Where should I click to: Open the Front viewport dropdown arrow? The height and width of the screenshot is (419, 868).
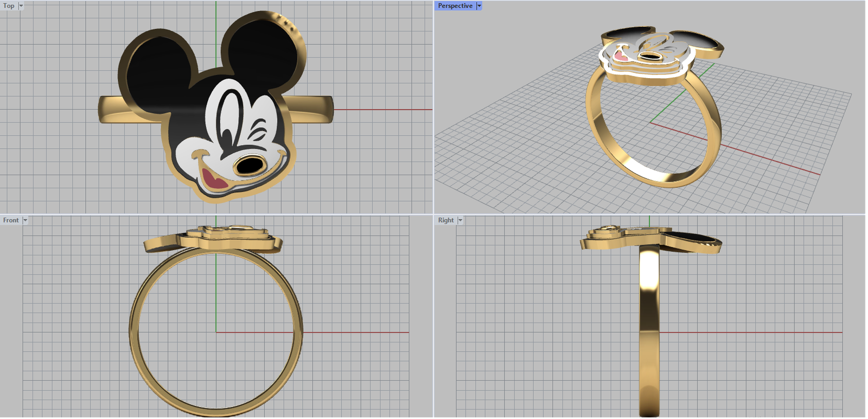[25, 220]
